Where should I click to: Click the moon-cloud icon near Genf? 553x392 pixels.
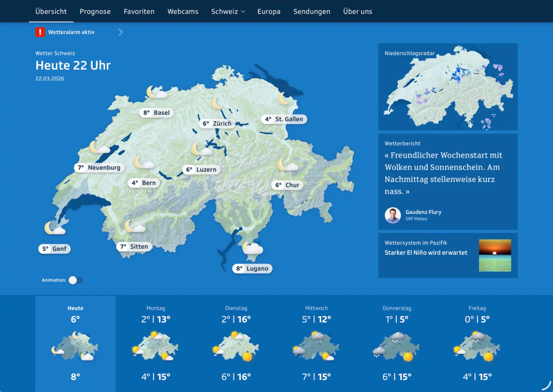(x=54, y=228)
